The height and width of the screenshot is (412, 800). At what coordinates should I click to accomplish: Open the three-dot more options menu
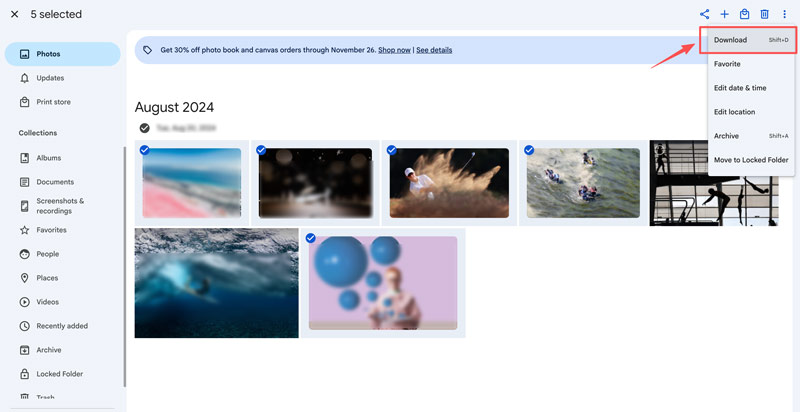click(785, 14)
